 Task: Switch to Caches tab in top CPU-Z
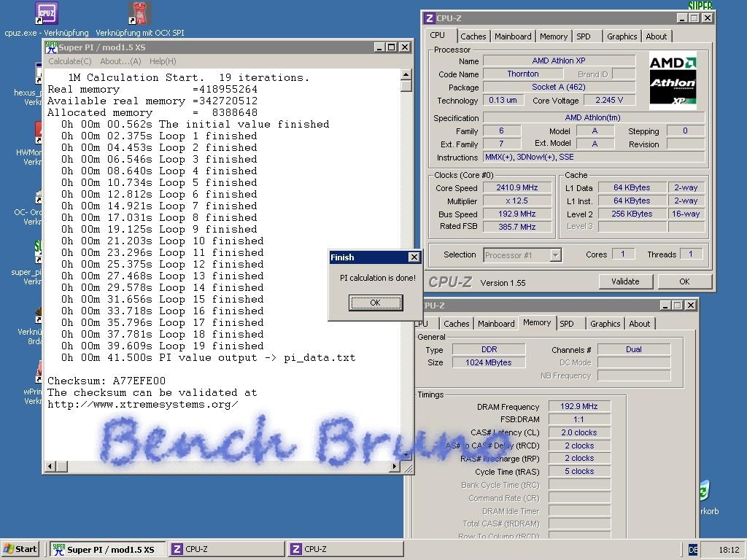tap(473, 36)
